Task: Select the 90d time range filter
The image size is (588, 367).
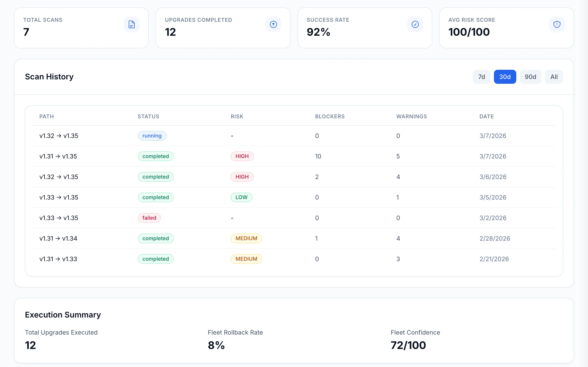Action: pos(530,77)
